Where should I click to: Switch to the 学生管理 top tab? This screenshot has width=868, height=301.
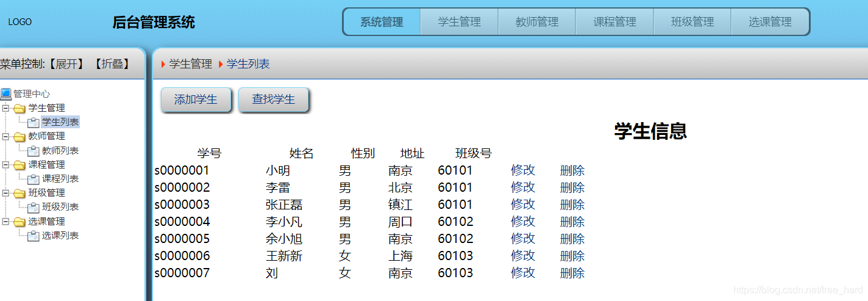click(459, 22)
